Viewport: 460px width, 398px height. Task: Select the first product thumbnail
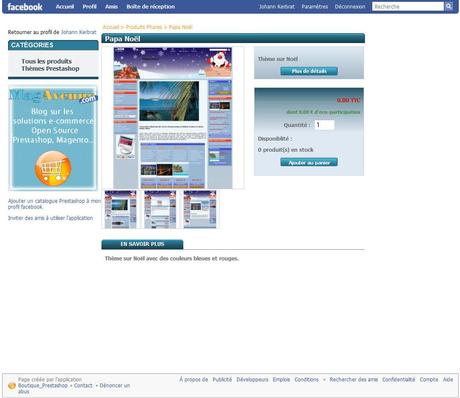point(121,209)
